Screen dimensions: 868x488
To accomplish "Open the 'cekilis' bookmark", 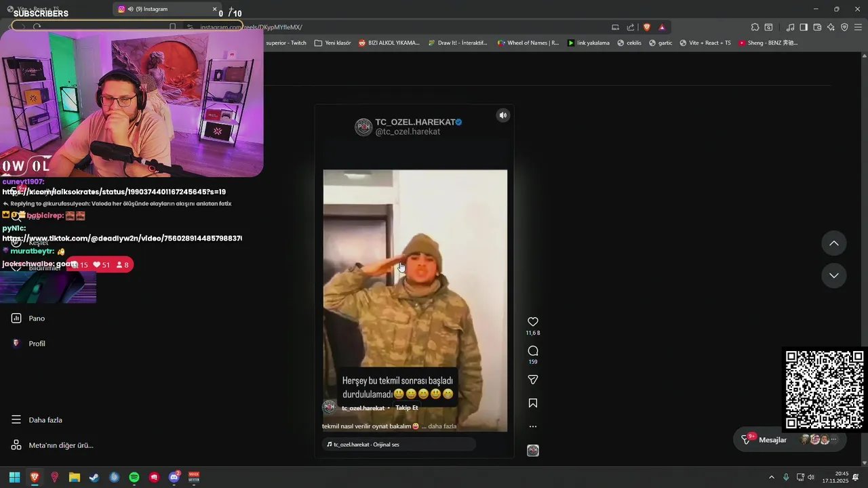I will (629, 43).
